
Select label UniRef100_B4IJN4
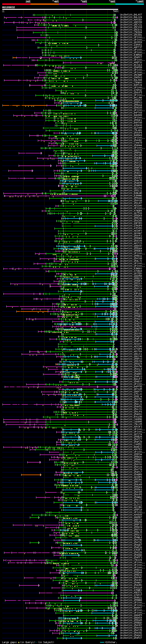click(x=131, y=98)
